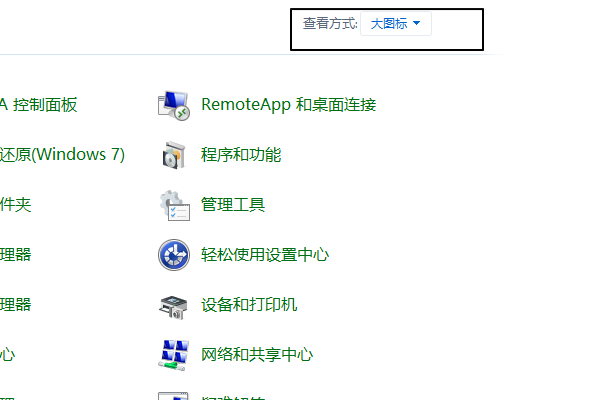Click the 管理工具 gear icon
Image resolution: width=600 pixels, height=400 pixels.
174,205
